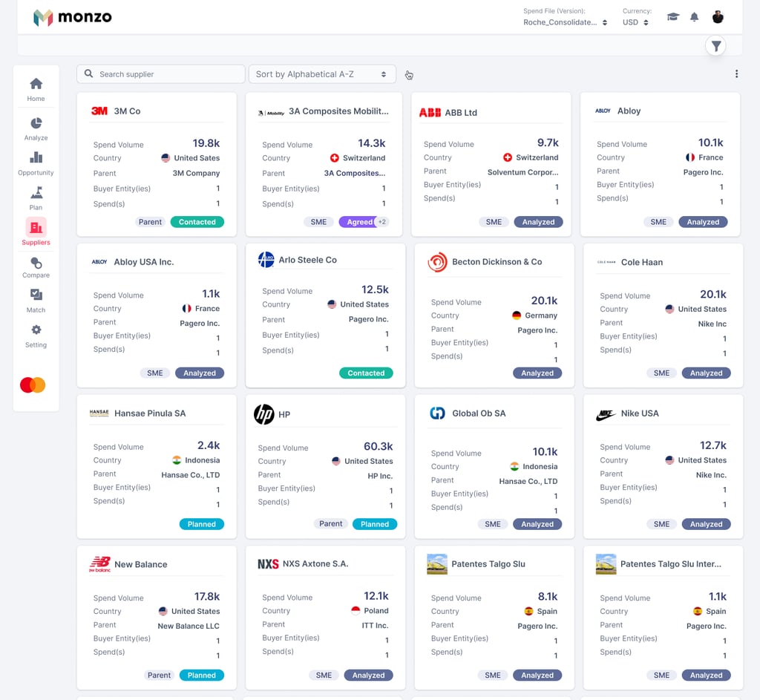
Task: Click the Parent tag on 3M Co
Action: 150,222
